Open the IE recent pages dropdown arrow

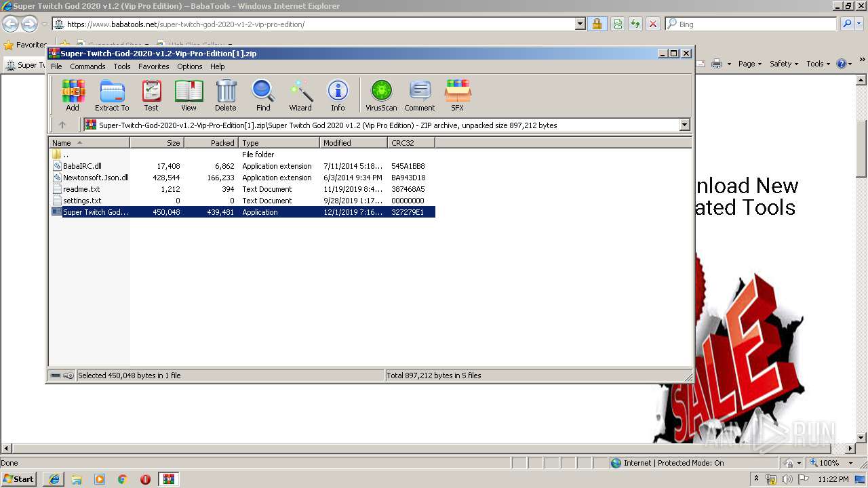[x=45, y=24]
